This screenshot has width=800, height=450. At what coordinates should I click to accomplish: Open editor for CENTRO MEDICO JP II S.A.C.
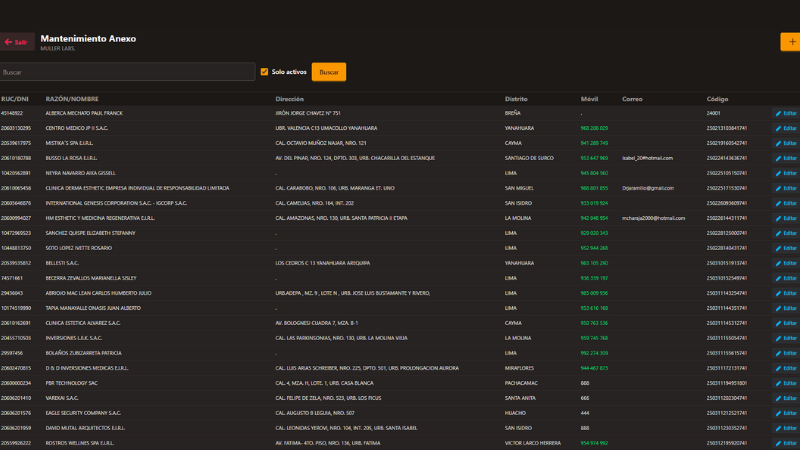tap(786, 128)
